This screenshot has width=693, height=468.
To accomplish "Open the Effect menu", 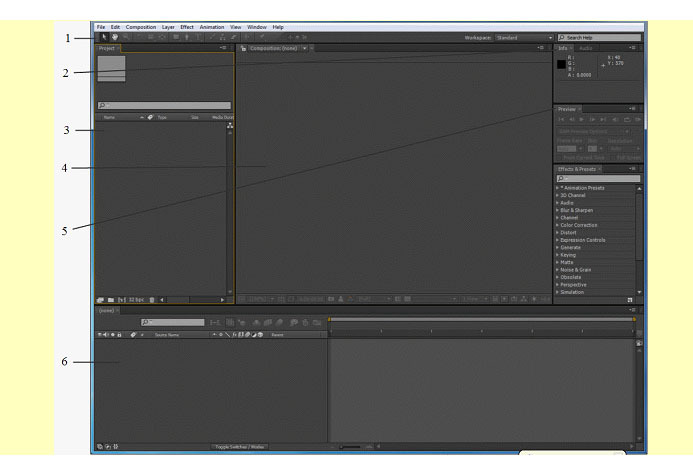I will (187, 27).
